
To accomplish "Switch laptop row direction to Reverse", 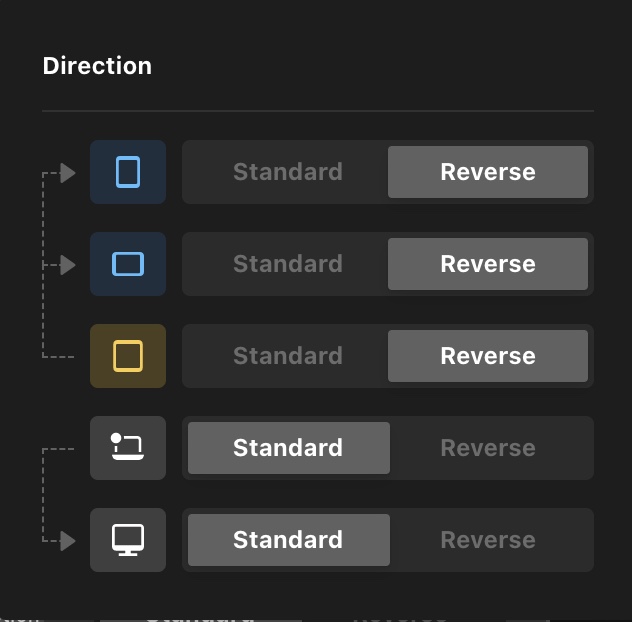I will coord(488,448).
